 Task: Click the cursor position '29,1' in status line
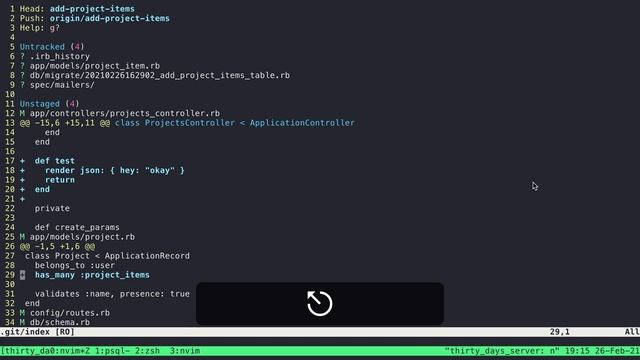560,332
